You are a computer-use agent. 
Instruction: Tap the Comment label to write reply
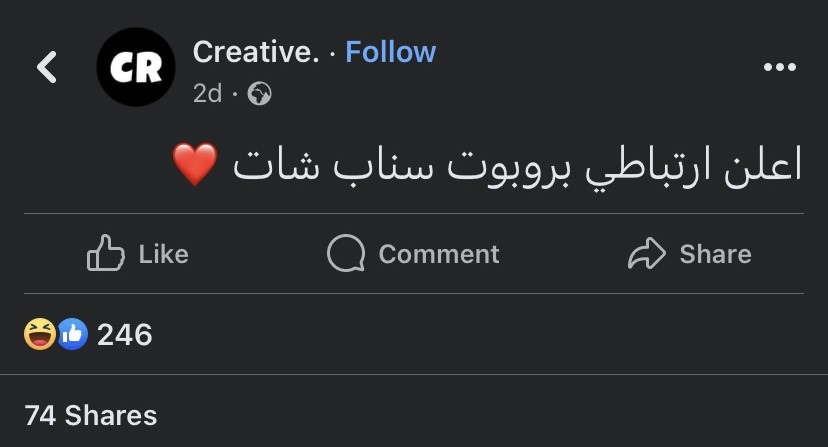pyautogui.click(x=439, y=254)
